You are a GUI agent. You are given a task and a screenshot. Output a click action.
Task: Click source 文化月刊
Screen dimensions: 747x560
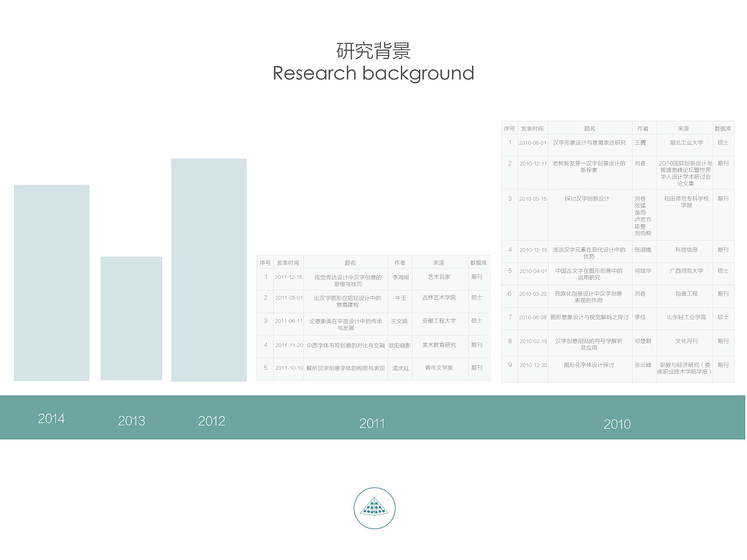click(x=686, y=341)
